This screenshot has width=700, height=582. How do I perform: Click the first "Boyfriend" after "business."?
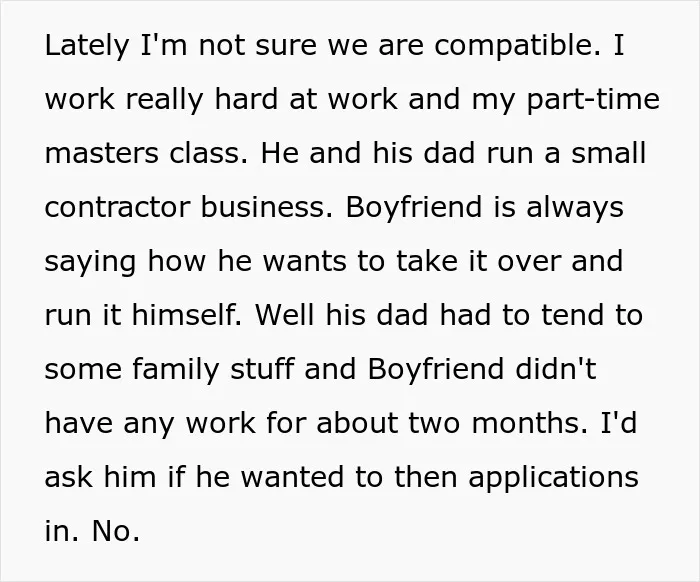pyautogui.click(x=414, y=209)
